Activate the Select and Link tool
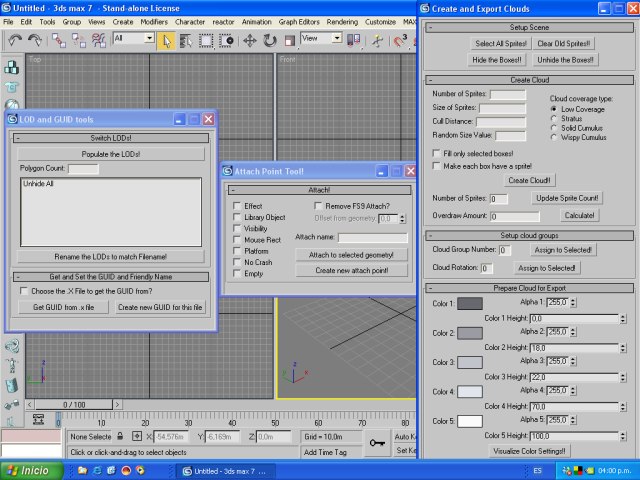 (x=58, y=40)
